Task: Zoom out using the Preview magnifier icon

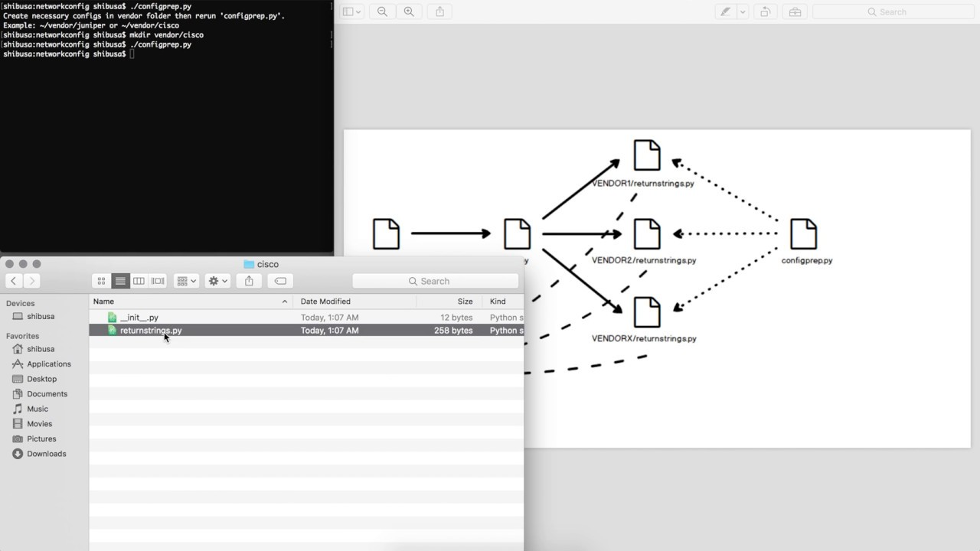Action: (382, 11)
